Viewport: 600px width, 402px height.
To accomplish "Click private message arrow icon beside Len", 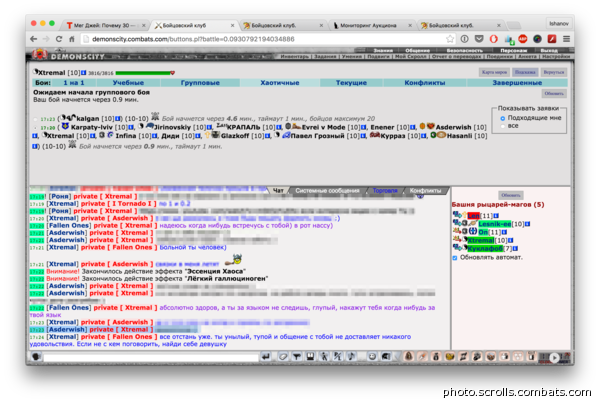I will point(457,215).
